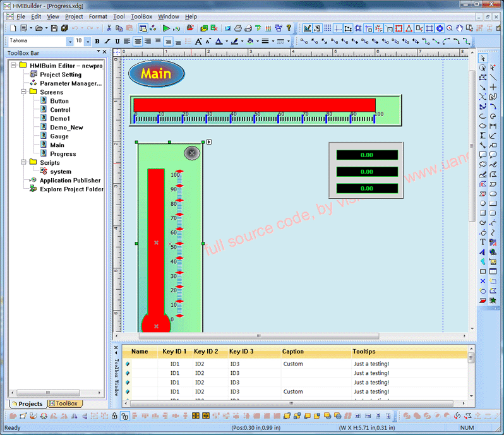The width and height of the screenshot is (504, 435).
Task: Open Application Publisher in the project tree
Action: point(70,181)
